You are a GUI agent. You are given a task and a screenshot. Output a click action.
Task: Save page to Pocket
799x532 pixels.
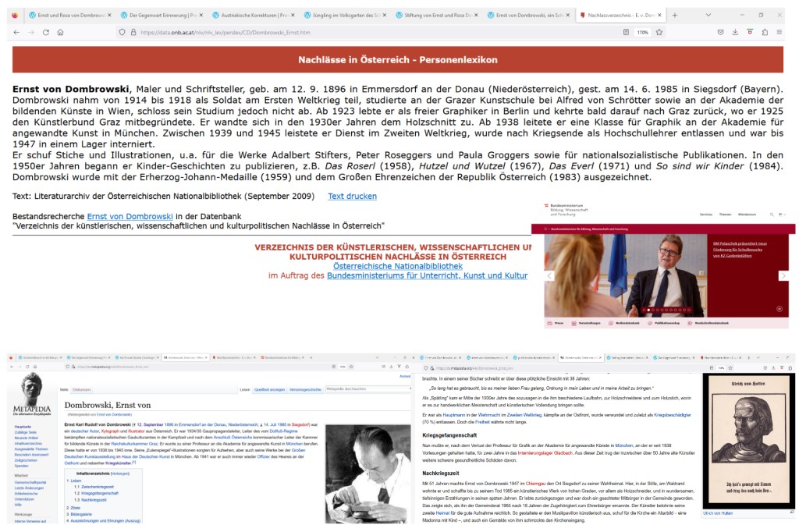720,32
